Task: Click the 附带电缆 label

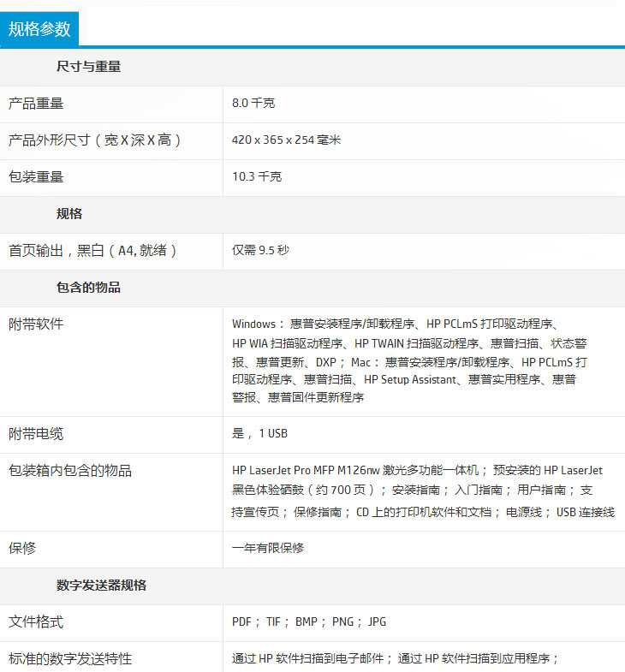Action: [36, 434]
